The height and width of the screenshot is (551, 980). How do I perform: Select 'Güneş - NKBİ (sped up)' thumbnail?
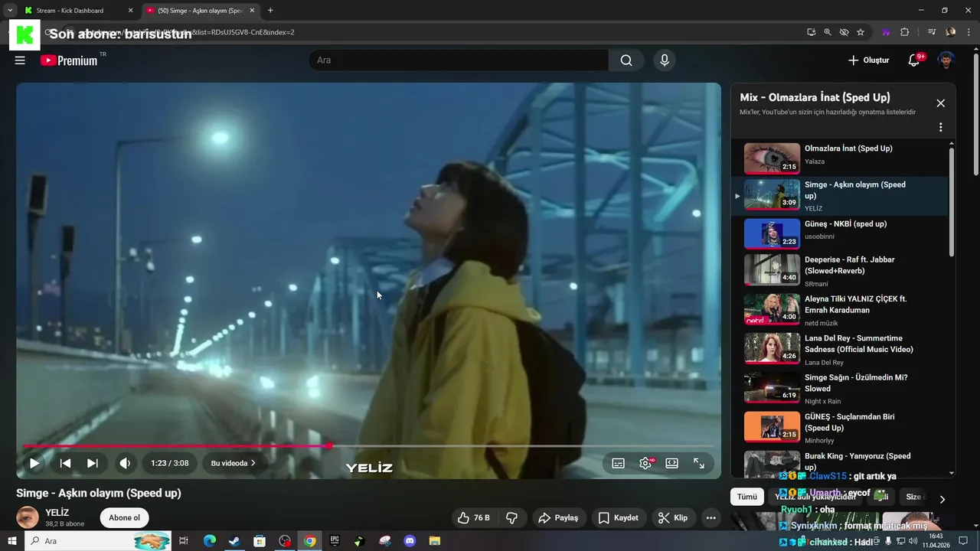(x=772, y=233)
